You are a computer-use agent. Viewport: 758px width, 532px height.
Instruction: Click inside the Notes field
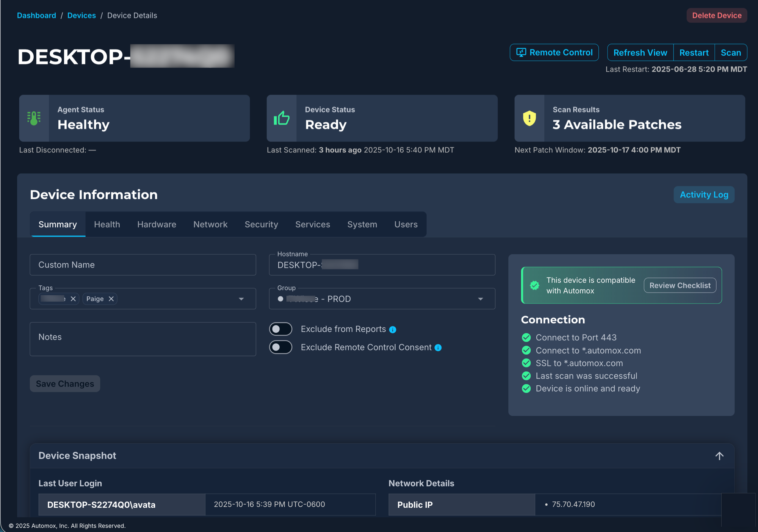143,338
